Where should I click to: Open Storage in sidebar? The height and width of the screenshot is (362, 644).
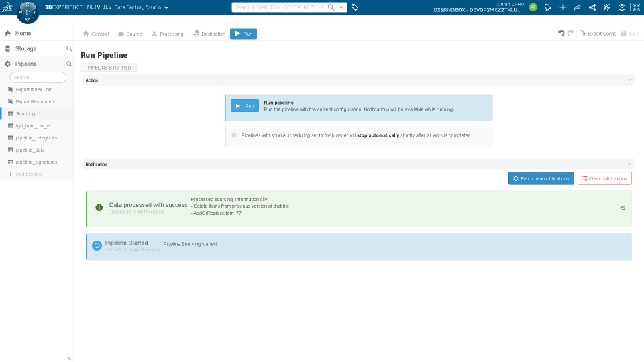pyautogui.click(x=26, y=48)
